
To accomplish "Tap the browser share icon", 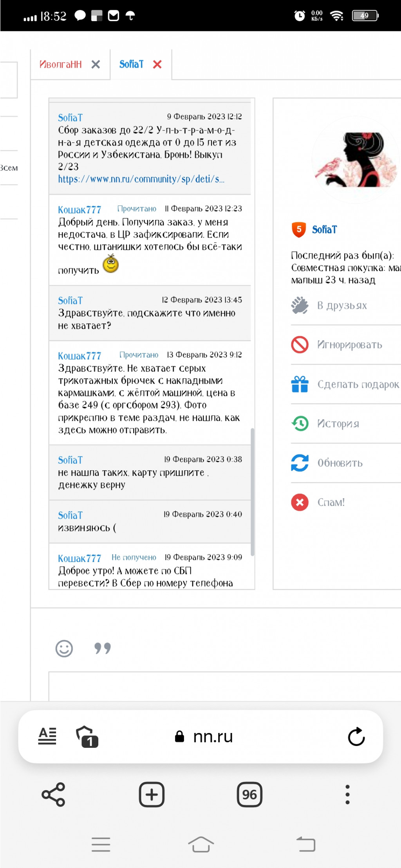I will 53,794.
